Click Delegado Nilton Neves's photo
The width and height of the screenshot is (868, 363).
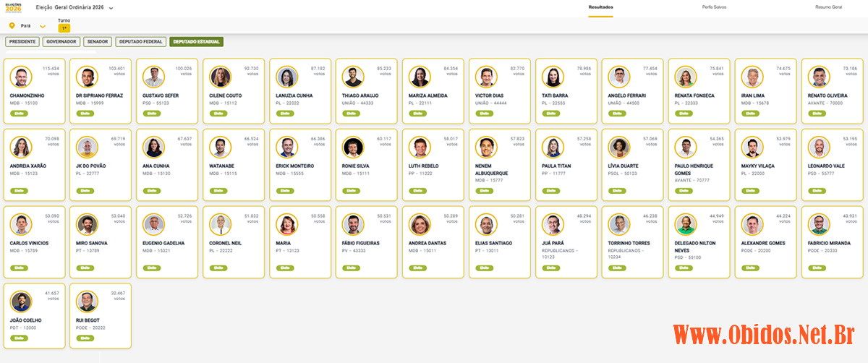point(686,224)
